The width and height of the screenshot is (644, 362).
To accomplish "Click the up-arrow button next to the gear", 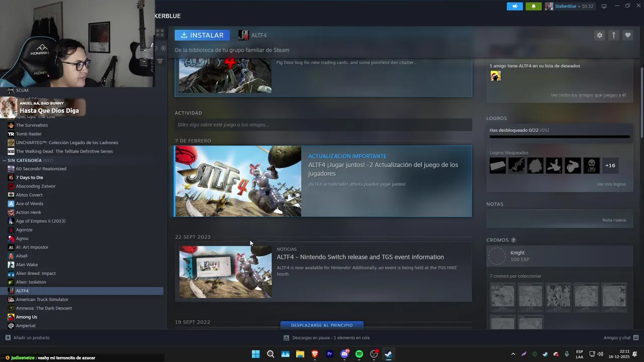I will click(x=613, y=35).
